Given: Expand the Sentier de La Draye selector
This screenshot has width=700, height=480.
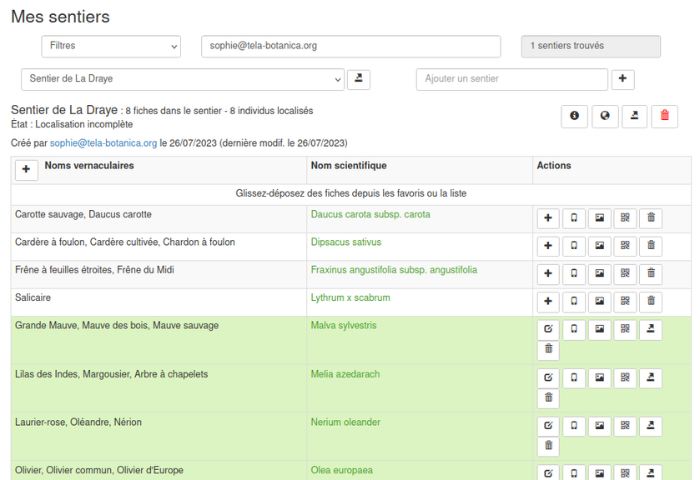Looking at the screenshot, I should (x=182, y=79).
